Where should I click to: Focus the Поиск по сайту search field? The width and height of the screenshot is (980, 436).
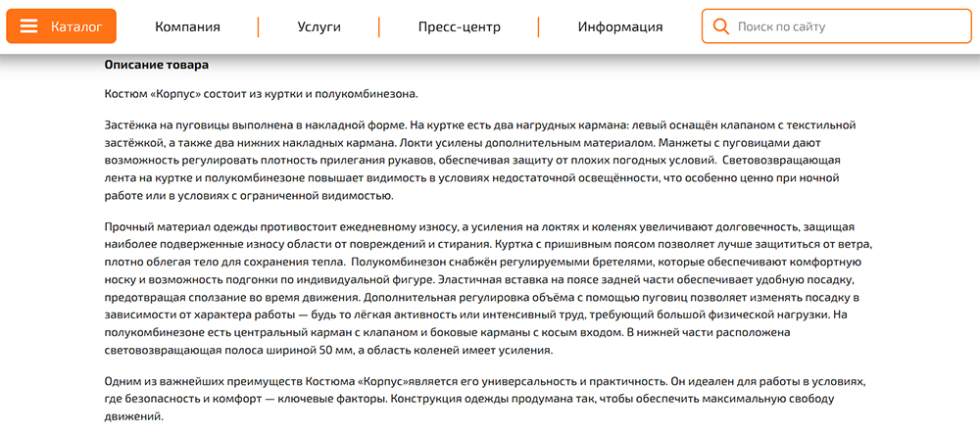pos(836,26)
